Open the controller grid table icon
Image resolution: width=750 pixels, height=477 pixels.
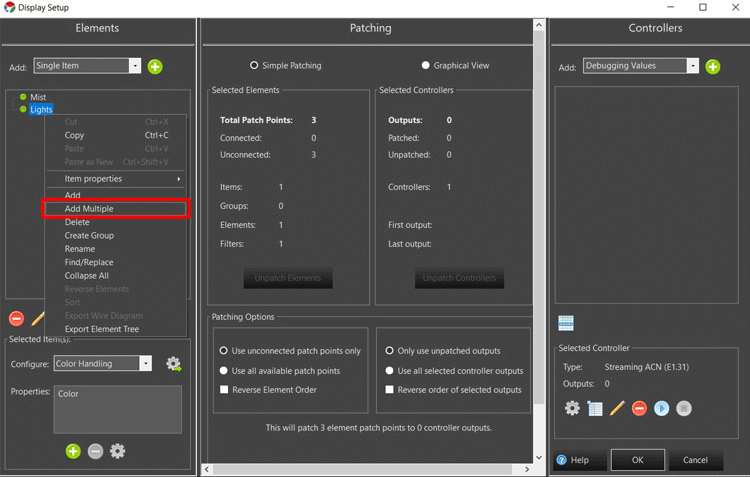pos(566,323)
